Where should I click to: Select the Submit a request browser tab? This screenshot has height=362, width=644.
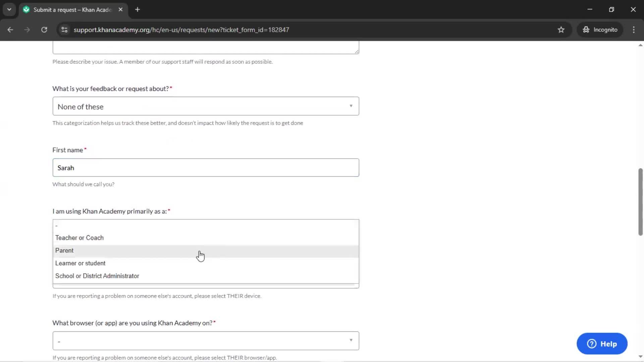coord(73,9)
